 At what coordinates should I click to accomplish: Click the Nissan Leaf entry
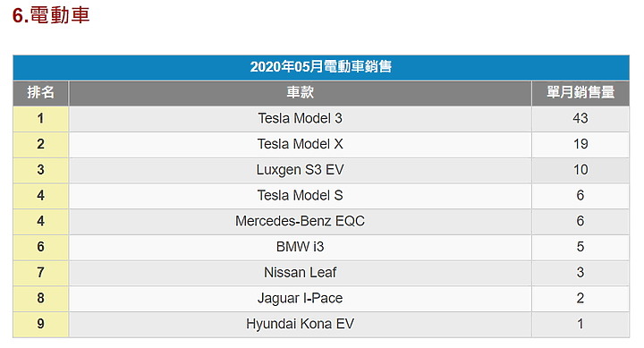(301, 272)
